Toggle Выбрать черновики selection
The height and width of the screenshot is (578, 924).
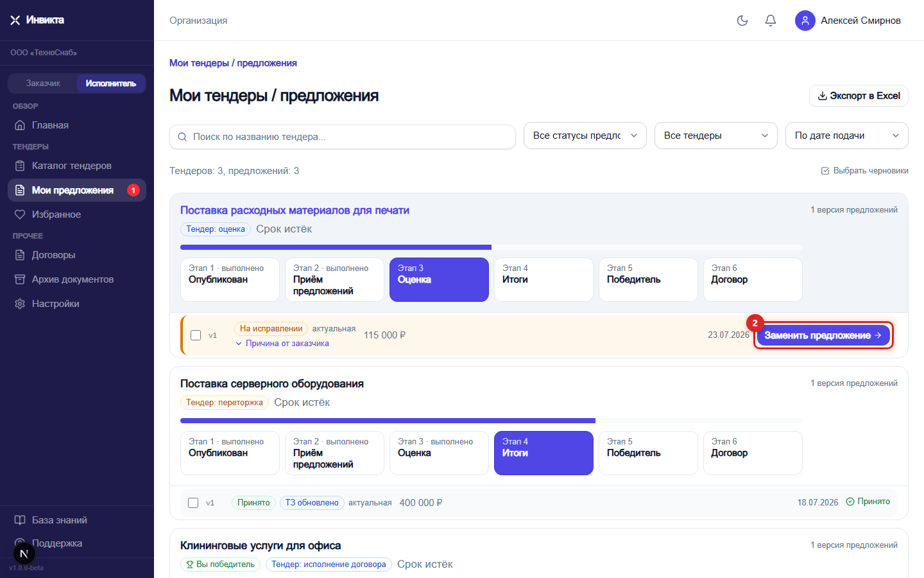[x=865, y=171]
